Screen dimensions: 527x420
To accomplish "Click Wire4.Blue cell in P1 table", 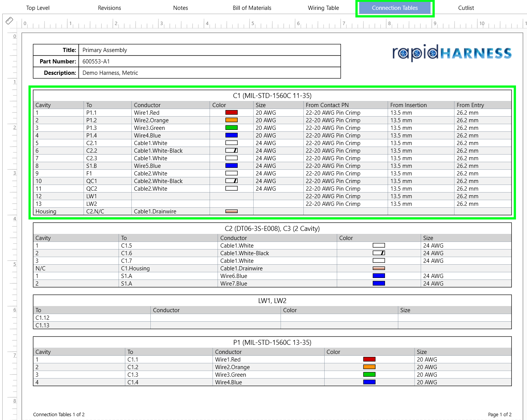I will (x=268, y=382).
